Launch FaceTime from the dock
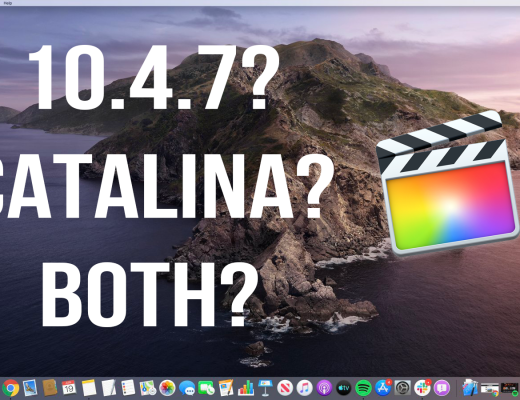This screenshot has height=400, width=520. tap(206, 388)
